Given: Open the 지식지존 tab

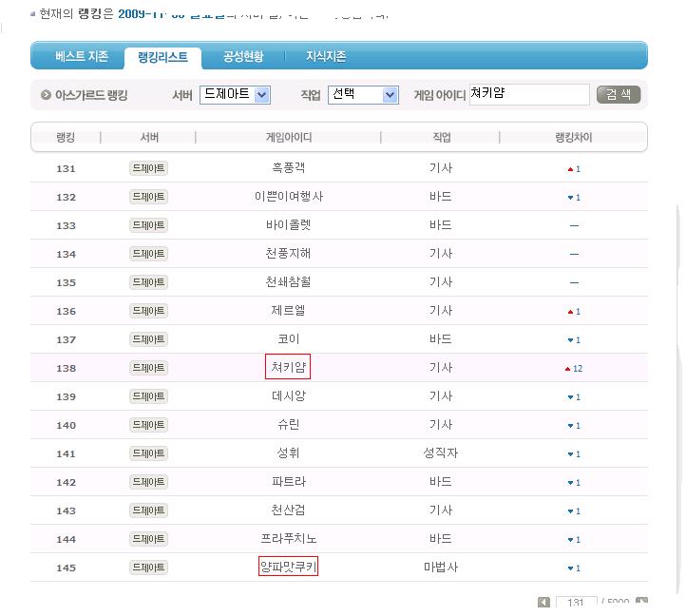Looking at the screenshot, I should 326,57.
